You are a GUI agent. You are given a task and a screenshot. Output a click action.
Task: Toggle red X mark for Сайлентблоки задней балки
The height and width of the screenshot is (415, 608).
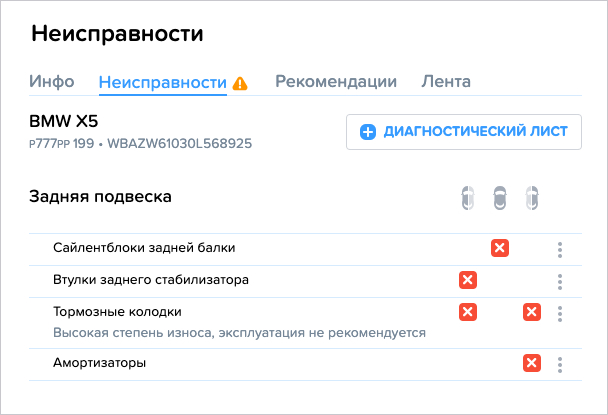point(500,248)
